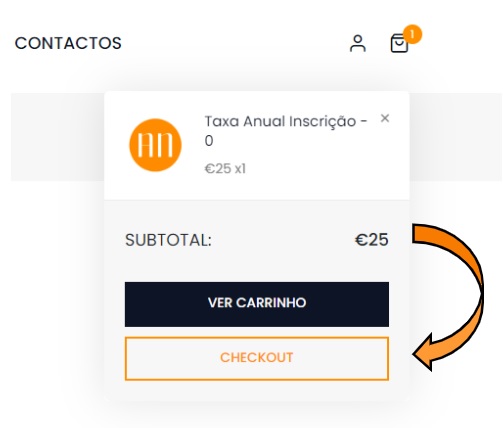Click the orange AN product logo
Image resolution: width=503 pixels, height=428 pixels.
155,145
